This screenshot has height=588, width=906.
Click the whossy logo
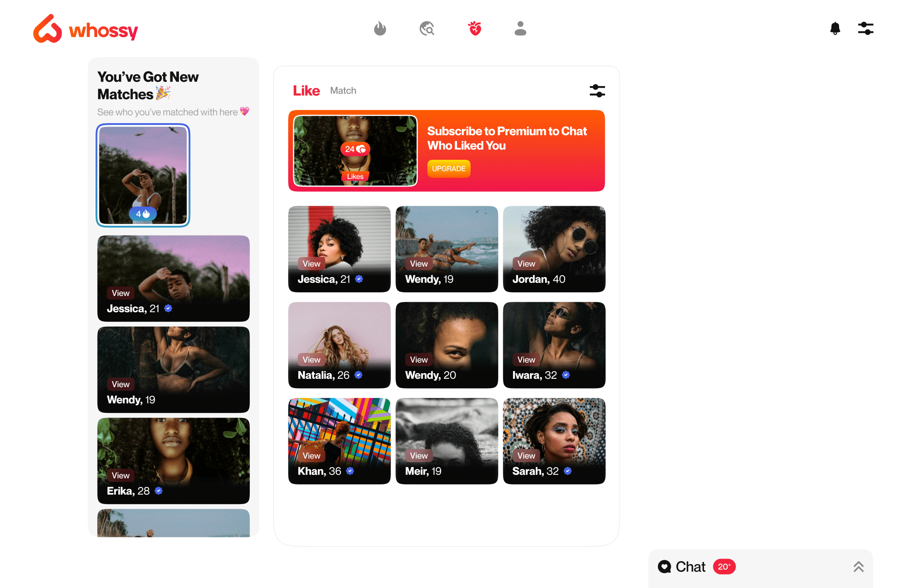click(x=86, y=29)
